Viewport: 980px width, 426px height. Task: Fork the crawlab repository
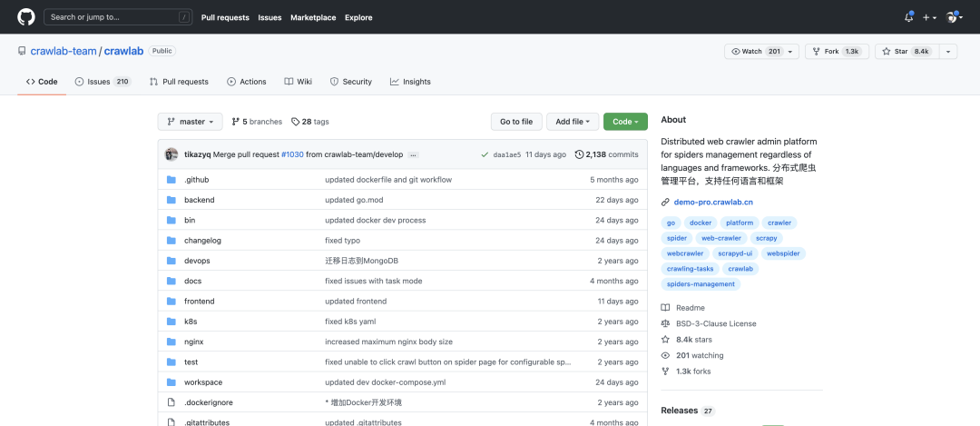click(x=836, y=52)
